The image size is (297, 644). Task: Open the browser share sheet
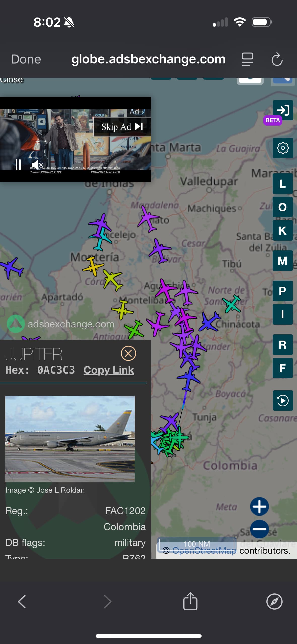(x=190, y=601)
